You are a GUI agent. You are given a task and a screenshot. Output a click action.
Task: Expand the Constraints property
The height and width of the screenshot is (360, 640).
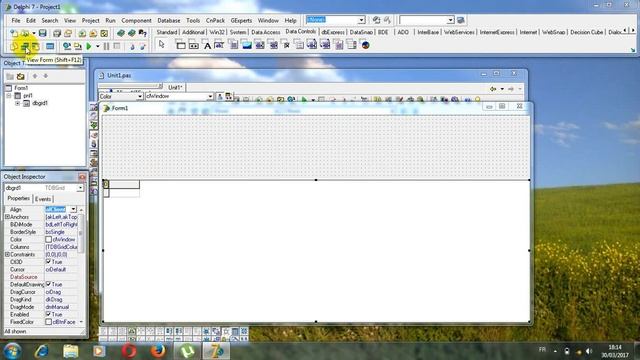(7, 254)
